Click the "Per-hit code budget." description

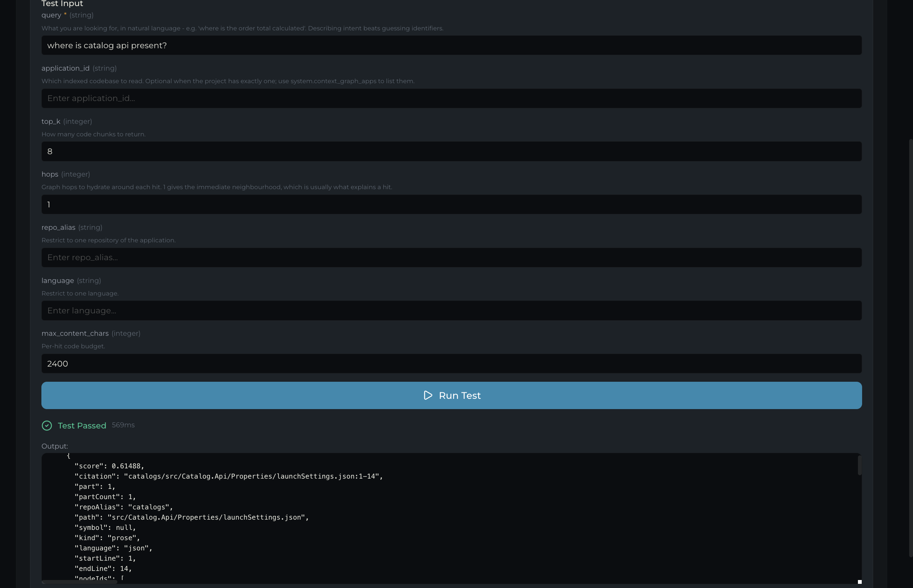point(73,346)
